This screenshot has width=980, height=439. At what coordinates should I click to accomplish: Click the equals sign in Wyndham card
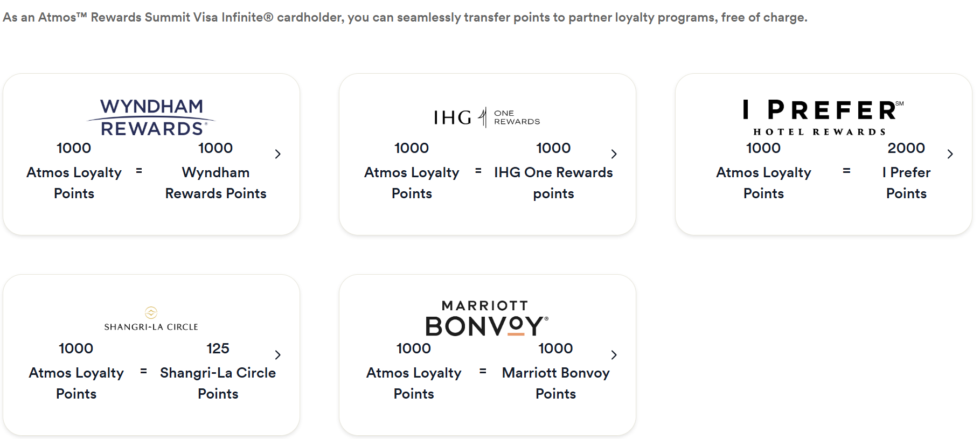pyautogui.click(x=139, y=171)
